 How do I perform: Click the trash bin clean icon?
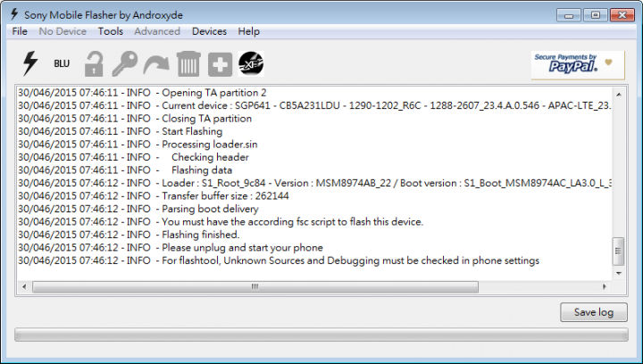(x=188, y=64)
